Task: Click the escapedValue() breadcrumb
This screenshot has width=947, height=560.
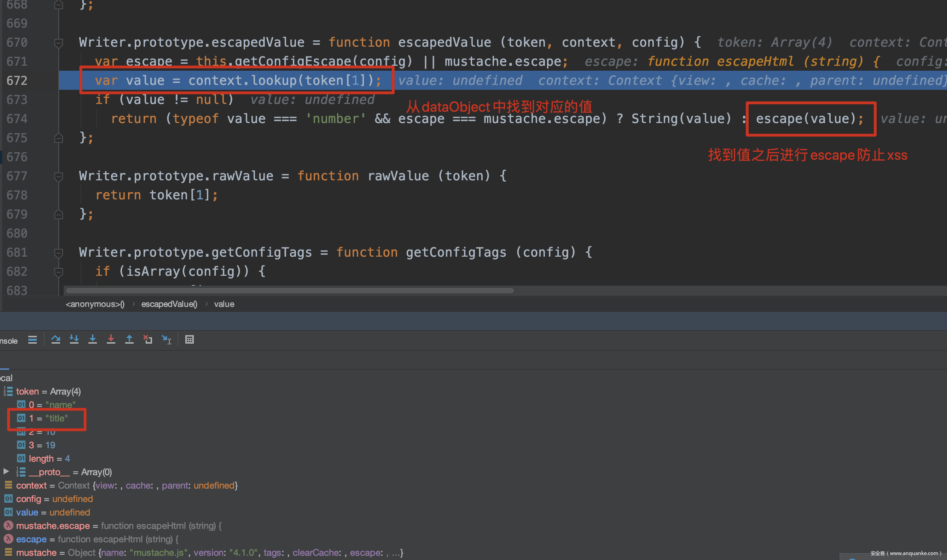Action: (169, 304)
